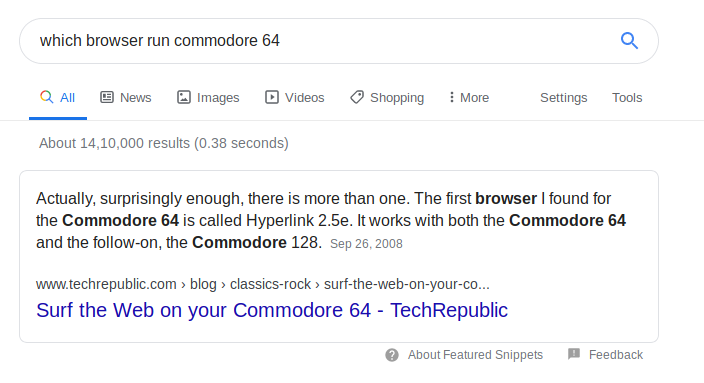Open the Tools filter options

pyautogui.click(x=627, y=97)
